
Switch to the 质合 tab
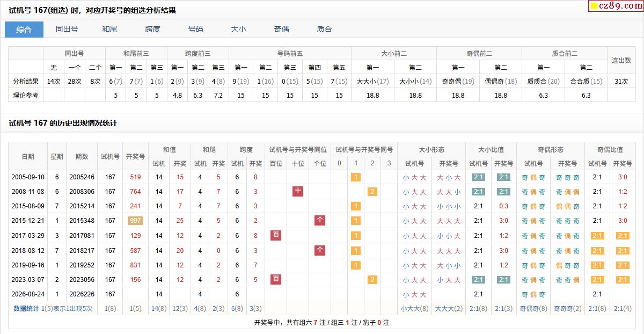click(x=325, y=30)
